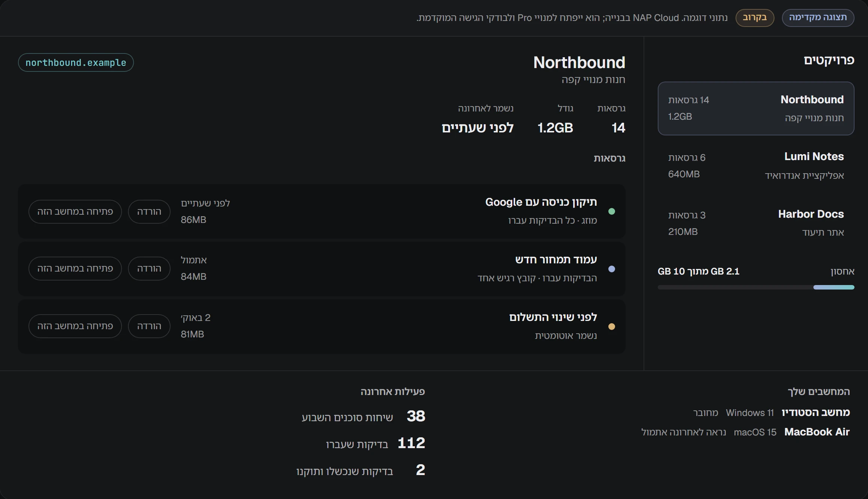Click the 'מוזג · כל הבדיקות עברו' status text
868x499 pixels.
coord(553,220)
